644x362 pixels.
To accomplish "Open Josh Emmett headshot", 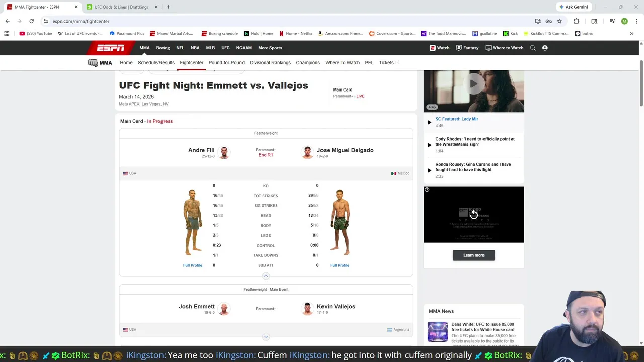I will click(x=224, y=309).
